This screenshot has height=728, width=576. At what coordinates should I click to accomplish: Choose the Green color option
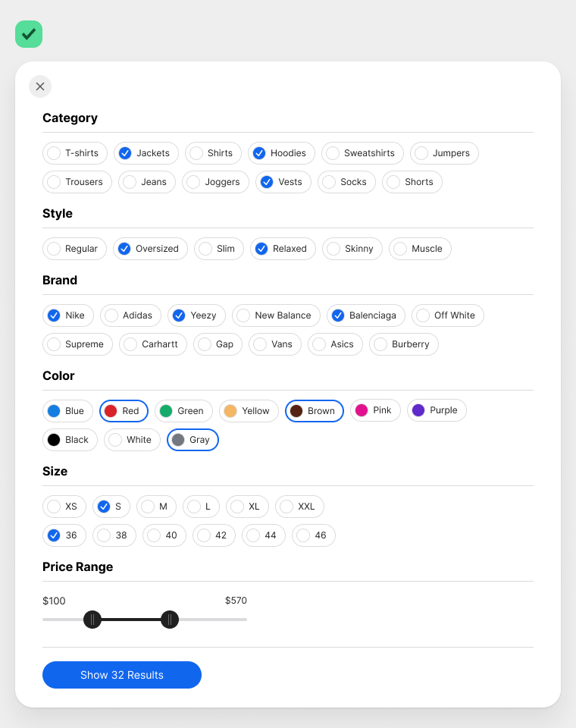(x=183, y=410)
